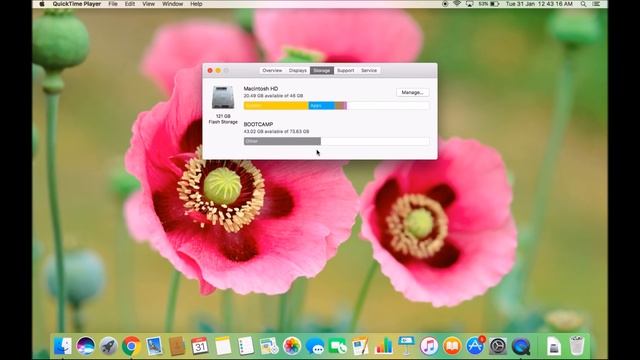Open Finder from the dock
Image resolution: width=640 pixels, height=360 pixels.
(x=62, y=346)
